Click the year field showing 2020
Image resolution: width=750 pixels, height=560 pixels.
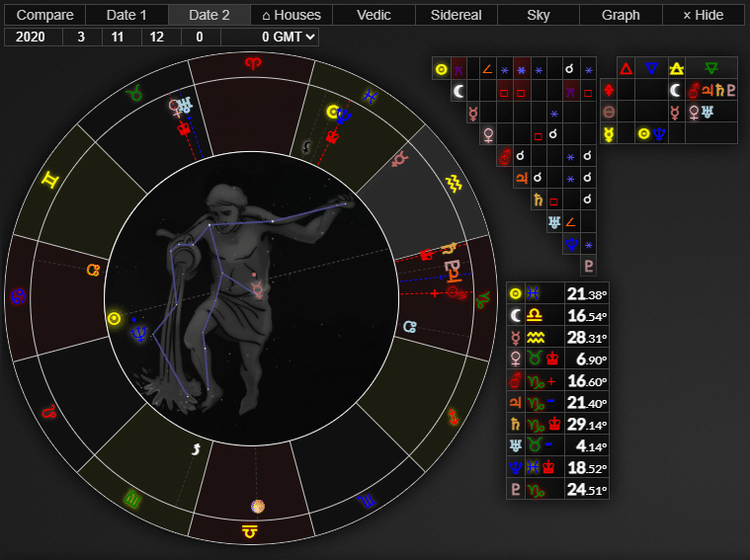click(x=34, y=37)
